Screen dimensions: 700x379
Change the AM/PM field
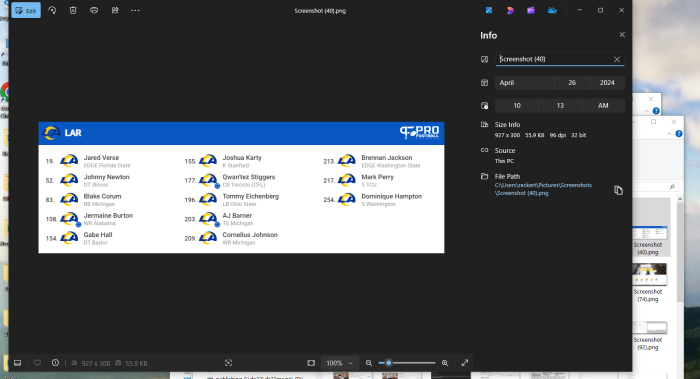(603, 105)
